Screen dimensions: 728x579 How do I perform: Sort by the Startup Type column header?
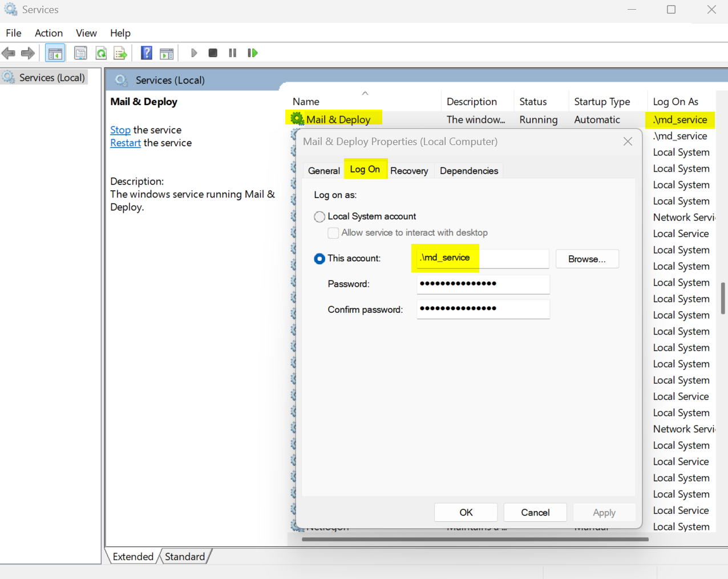pos(608,101)
